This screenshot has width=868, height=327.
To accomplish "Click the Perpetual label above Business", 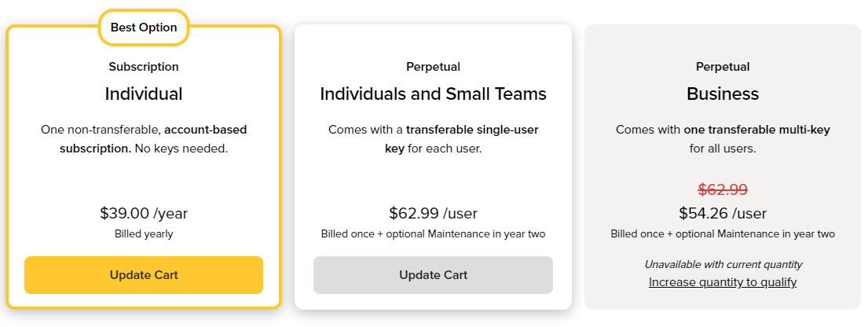I will [x=723, y=67].
